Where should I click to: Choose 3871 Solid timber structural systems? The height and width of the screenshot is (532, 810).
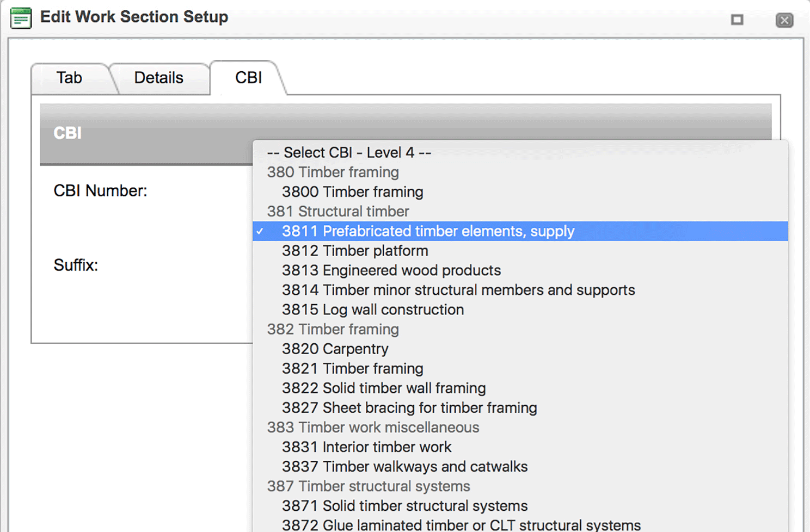point(405,505)
